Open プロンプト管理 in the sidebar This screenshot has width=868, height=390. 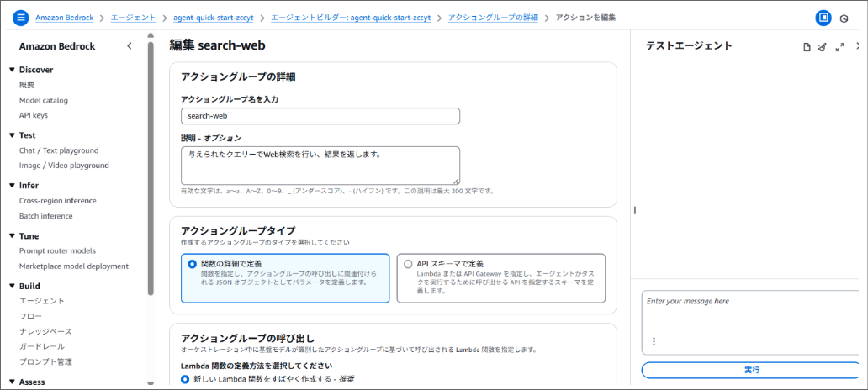pos(46,361)
